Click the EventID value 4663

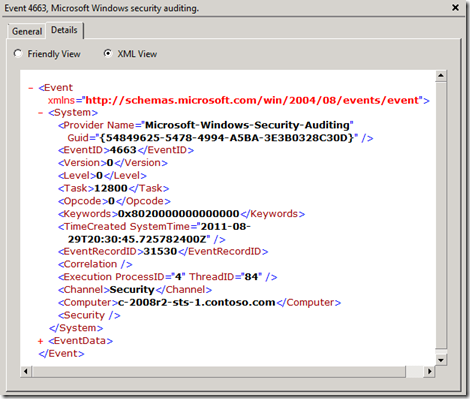pos(123,150)
